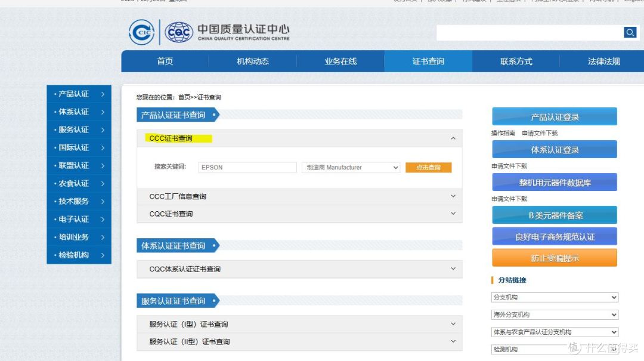Click 整机用元器件数据库 button

coord(555,182)
